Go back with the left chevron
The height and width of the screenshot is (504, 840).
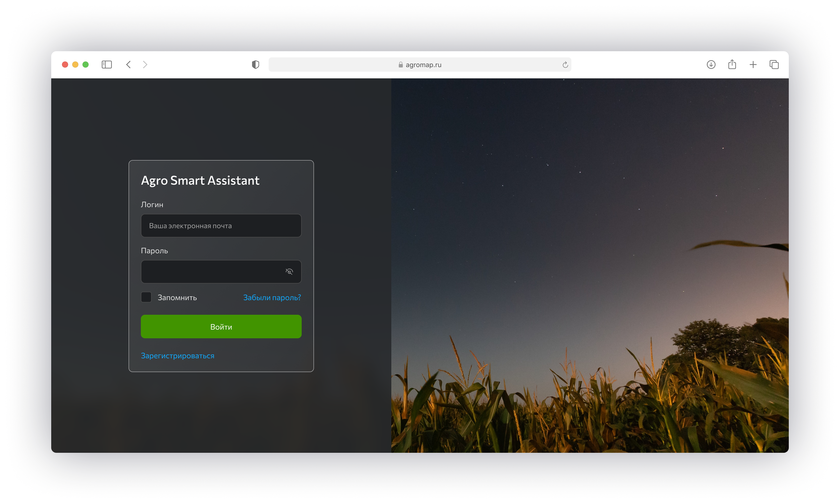(128, 65)
